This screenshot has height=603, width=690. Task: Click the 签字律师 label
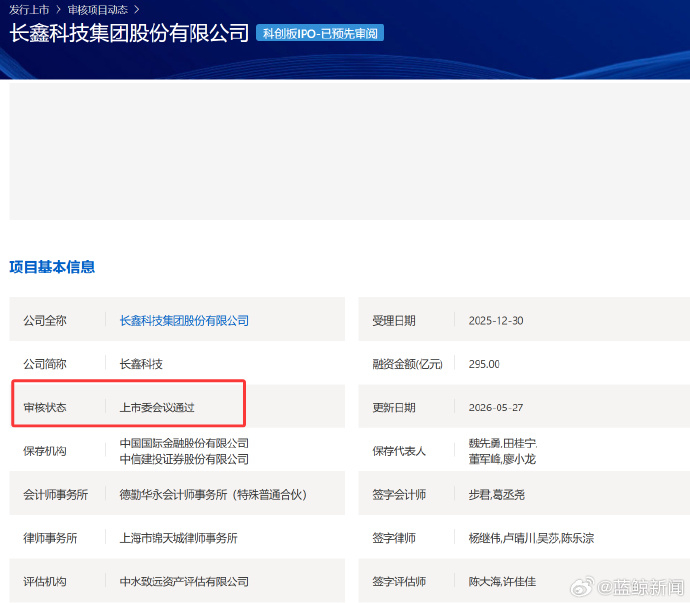click(394, 538)
